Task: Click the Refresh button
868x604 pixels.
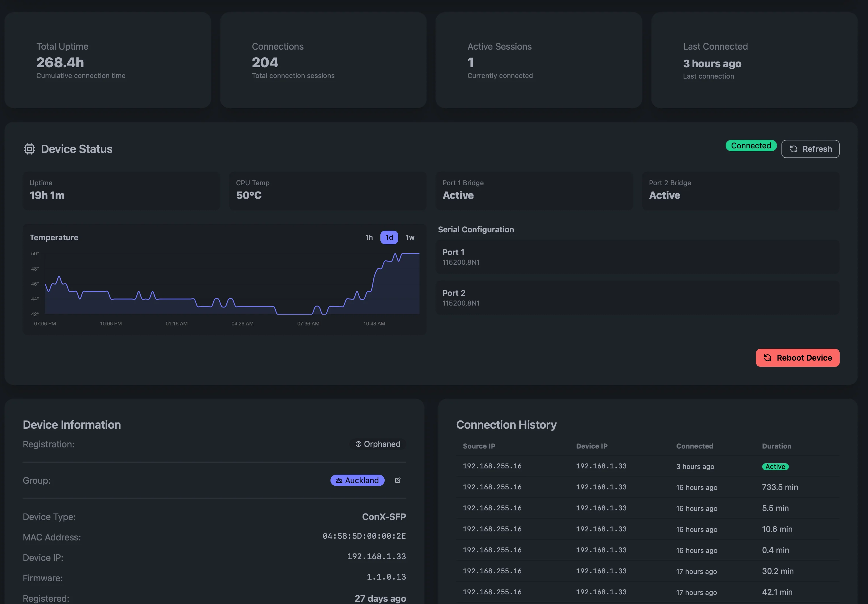Action: (x=810, y=149)
